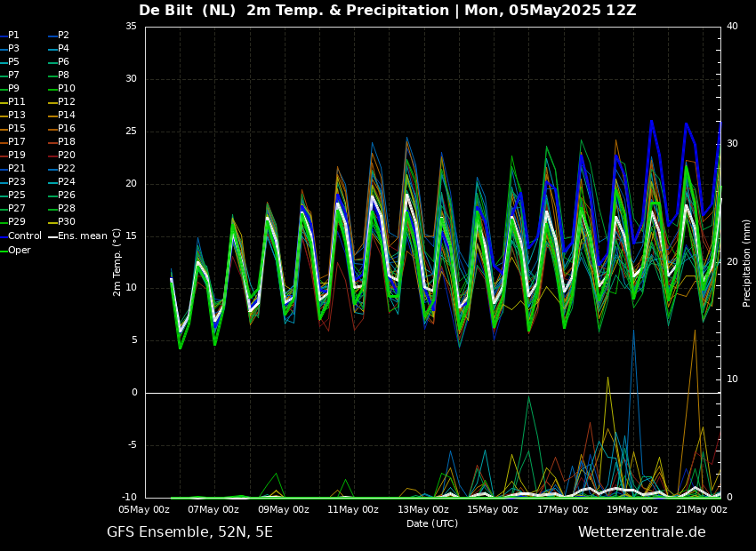Click the 2m Temp. (°C) axis label
The width and height of the screenshot is (756, 551).
coord(117,261)
